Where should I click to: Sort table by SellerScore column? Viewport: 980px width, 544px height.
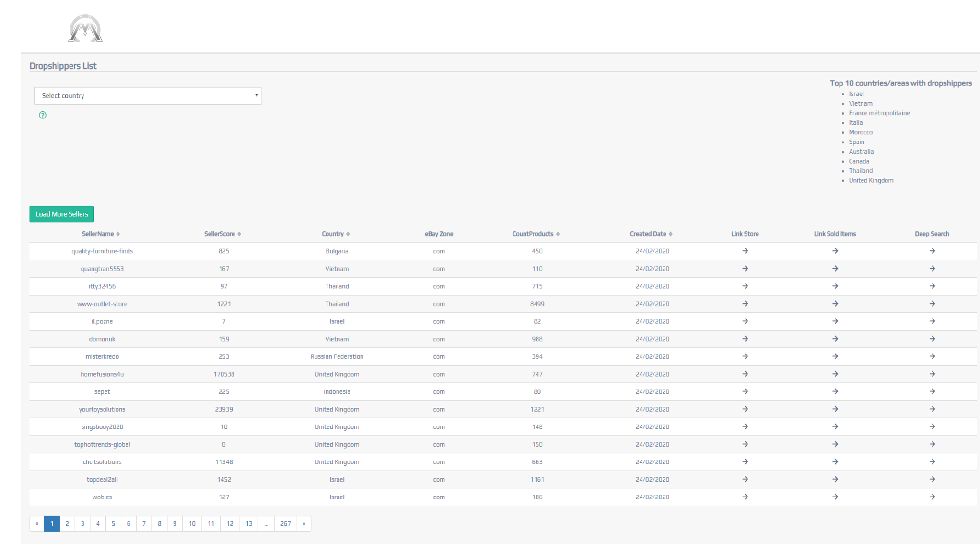tap(222, 234)
